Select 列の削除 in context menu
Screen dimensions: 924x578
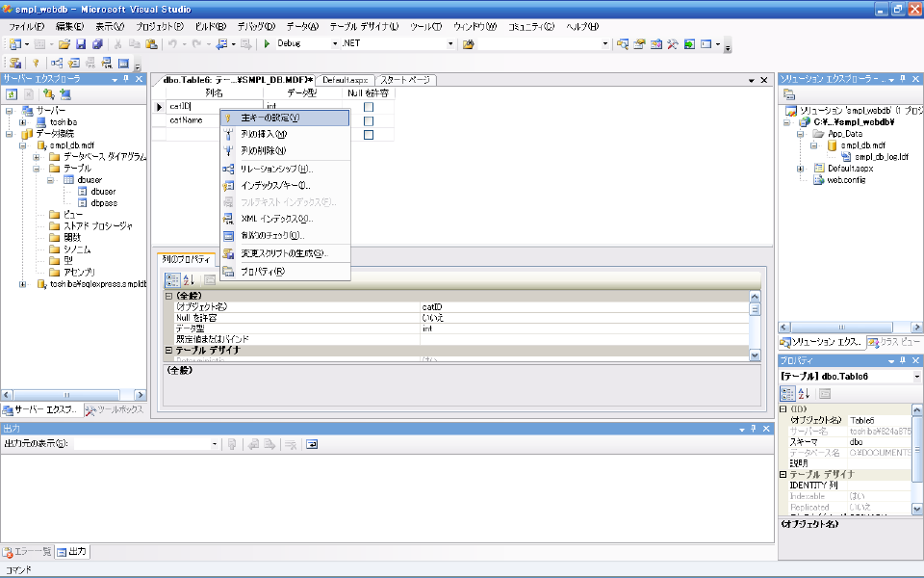point(285,151)
